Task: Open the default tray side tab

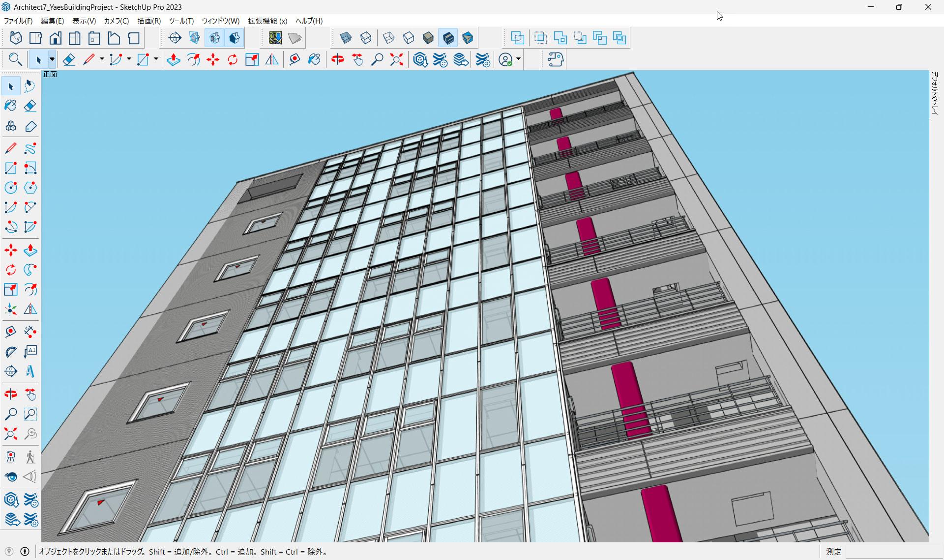Action: (935, 94)
